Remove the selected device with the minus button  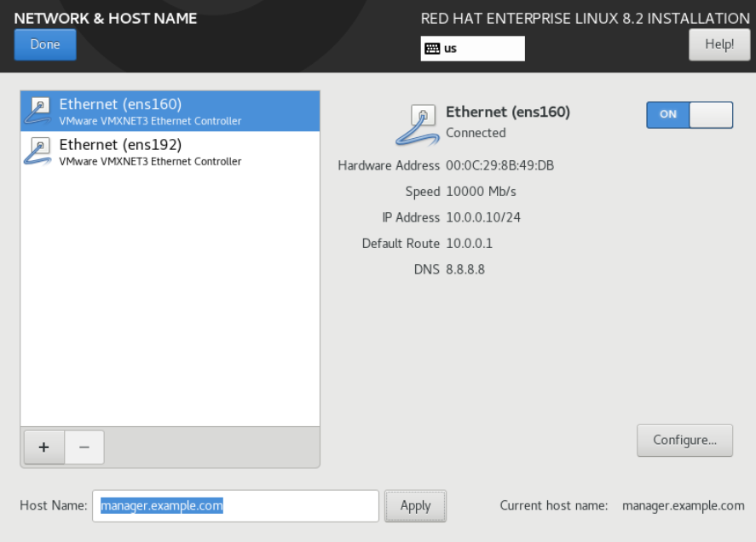[84, 447]
